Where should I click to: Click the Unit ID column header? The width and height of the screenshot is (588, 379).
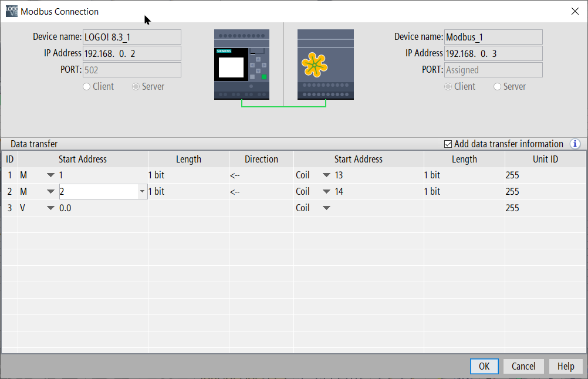(545, 160)
